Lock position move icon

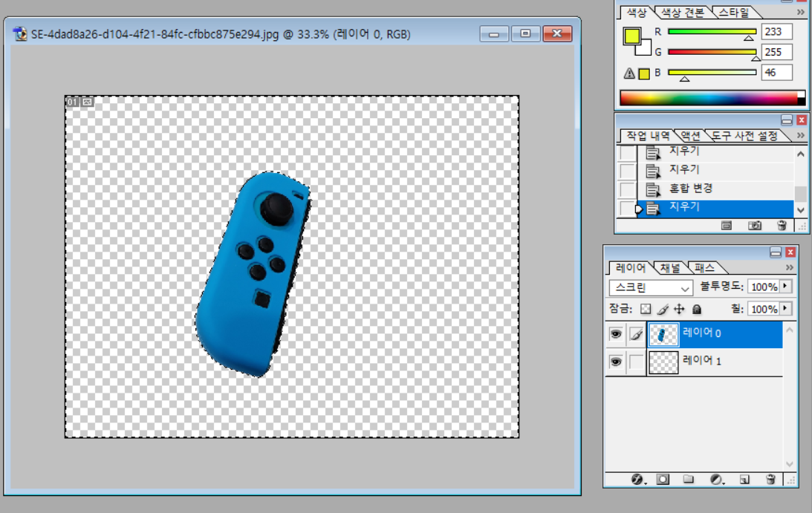(679, 309)
